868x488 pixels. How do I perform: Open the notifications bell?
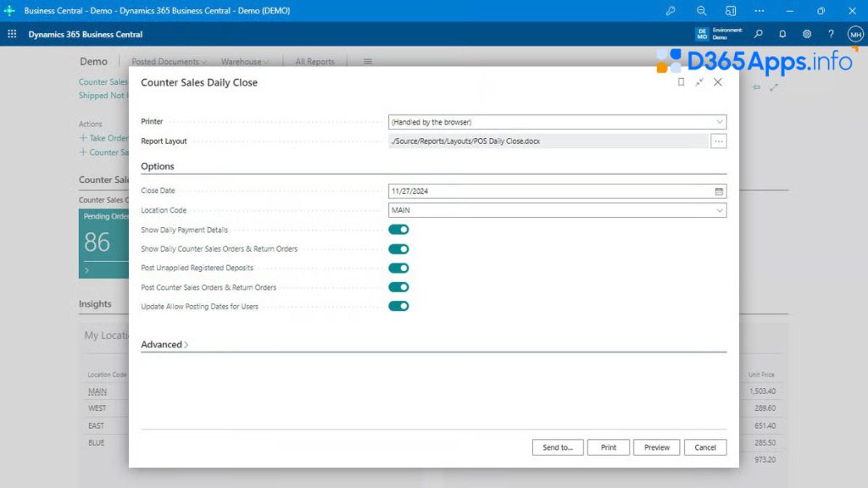point(782,34)
